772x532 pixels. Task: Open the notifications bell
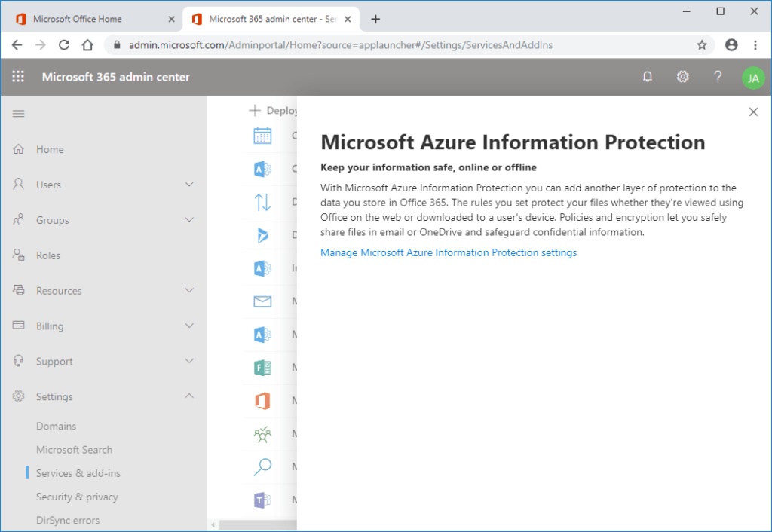pyautogui.click(x=647, y=76)
